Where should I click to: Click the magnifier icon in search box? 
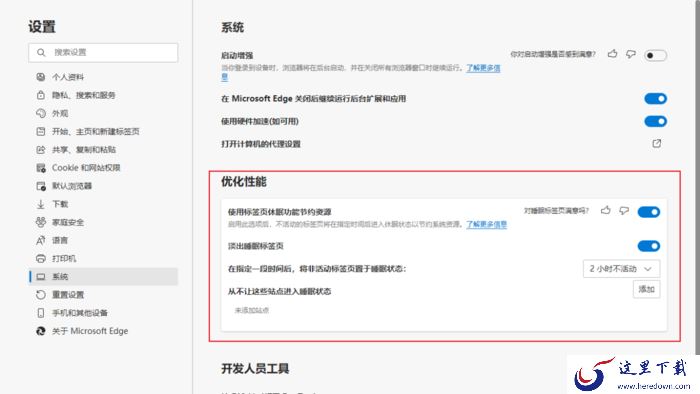[x=41, y=53]
